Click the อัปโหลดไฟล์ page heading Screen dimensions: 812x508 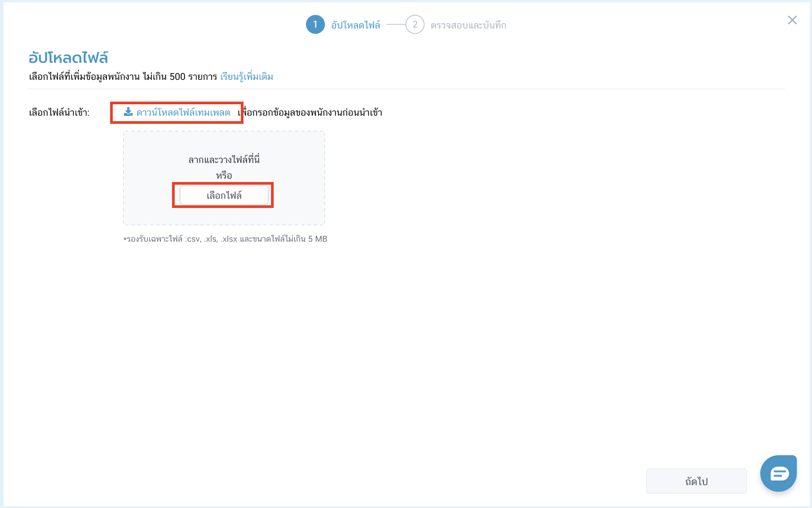68,58
